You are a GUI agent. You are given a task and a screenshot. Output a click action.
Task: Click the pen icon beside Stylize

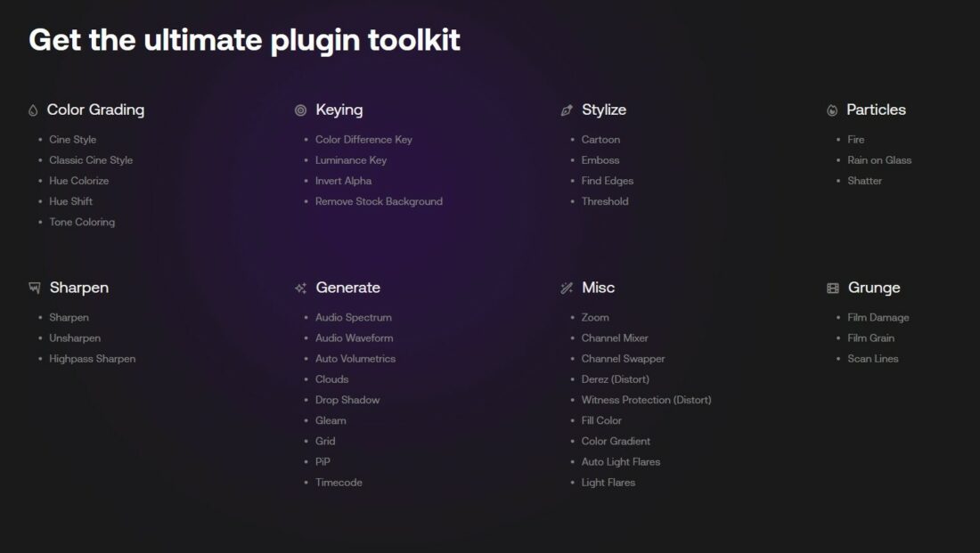pyautogui.click(x=567, y=110)
